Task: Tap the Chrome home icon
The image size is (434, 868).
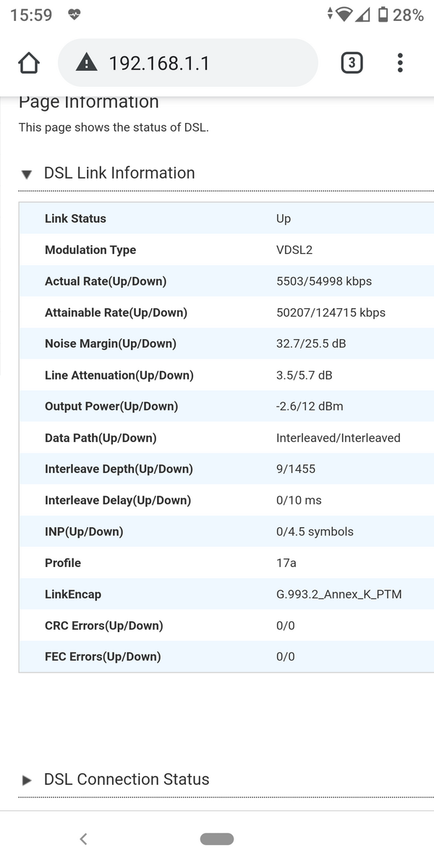Action: click(28, 63)
